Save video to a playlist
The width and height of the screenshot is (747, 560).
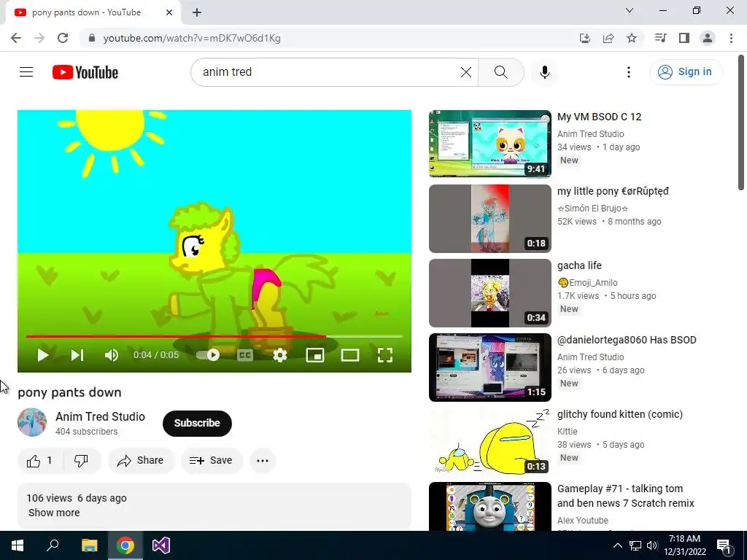(x=212, y=461)
